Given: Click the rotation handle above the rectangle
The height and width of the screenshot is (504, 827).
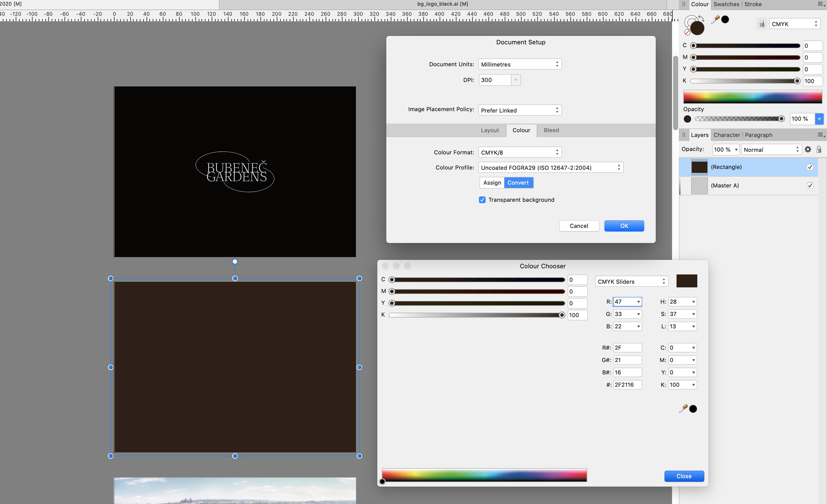Looking at the screenshot, I should (x=235, y=262).
